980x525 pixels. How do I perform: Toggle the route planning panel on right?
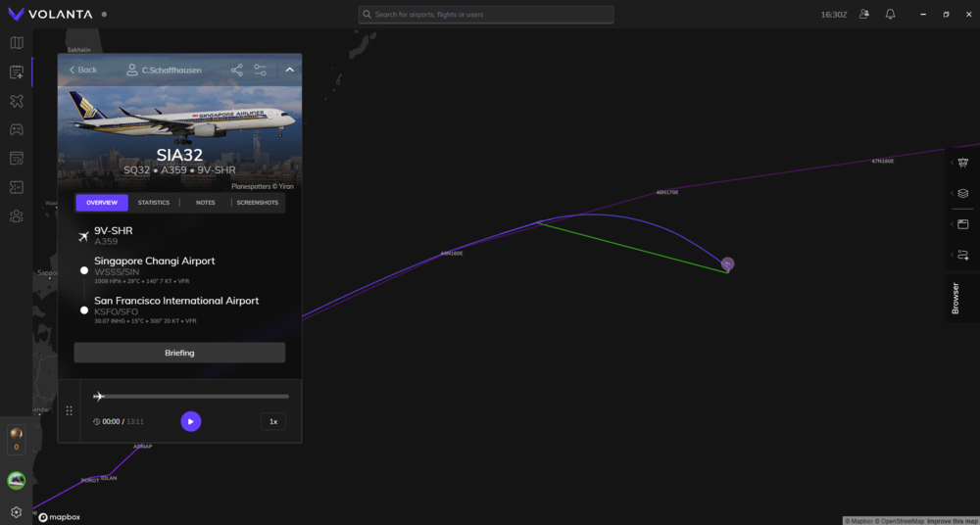[x=963, y=255]
